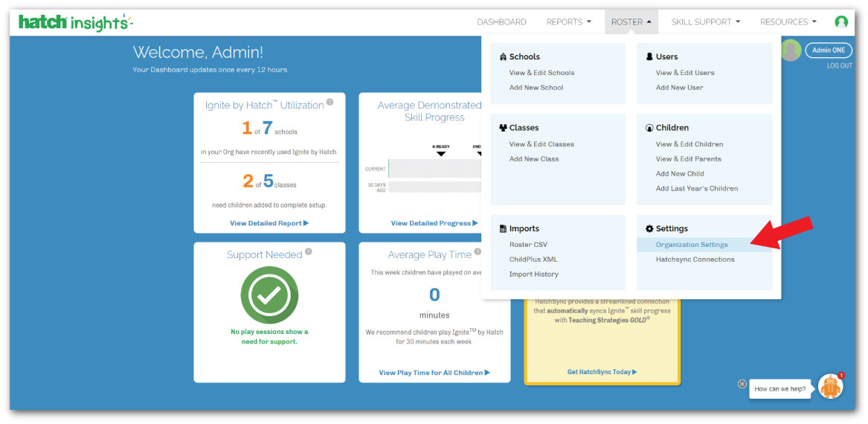868x424 pixels.
Task: Click the help icon beside Average Play Time
Action: tap(478, 251)
